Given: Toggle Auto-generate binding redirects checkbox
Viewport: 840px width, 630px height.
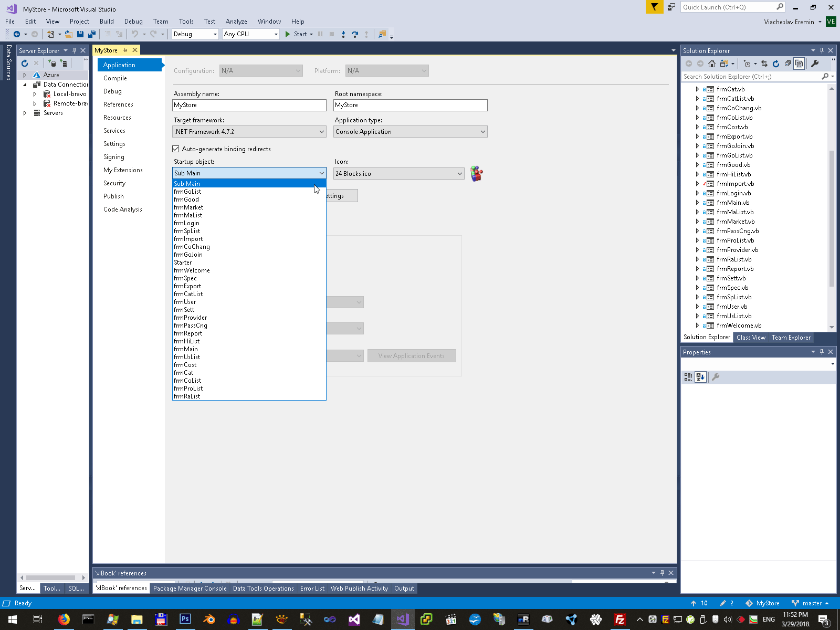Looking at the screenshot, I should (176, 149).
